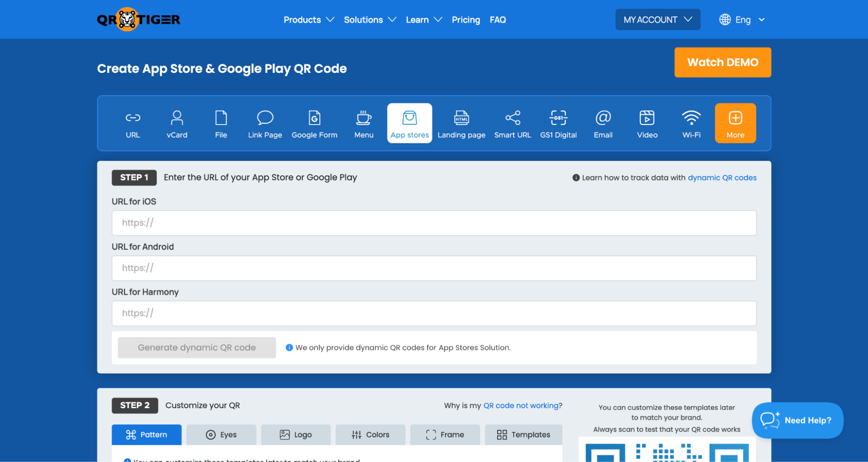Open the Need Help chat widget
The image size is (868, 462).
(x=798, y=420)
